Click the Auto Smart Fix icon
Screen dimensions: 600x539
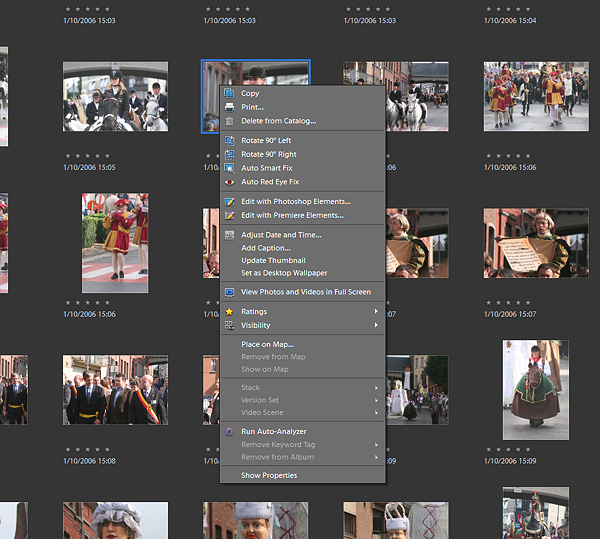click(x=229, y=168)
